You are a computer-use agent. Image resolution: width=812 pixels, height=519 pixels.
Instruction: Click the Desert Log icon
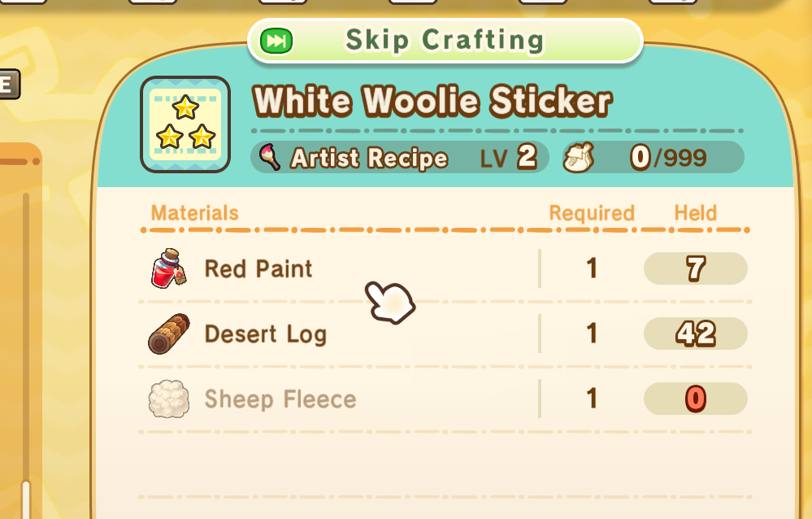tap(169, 334)
